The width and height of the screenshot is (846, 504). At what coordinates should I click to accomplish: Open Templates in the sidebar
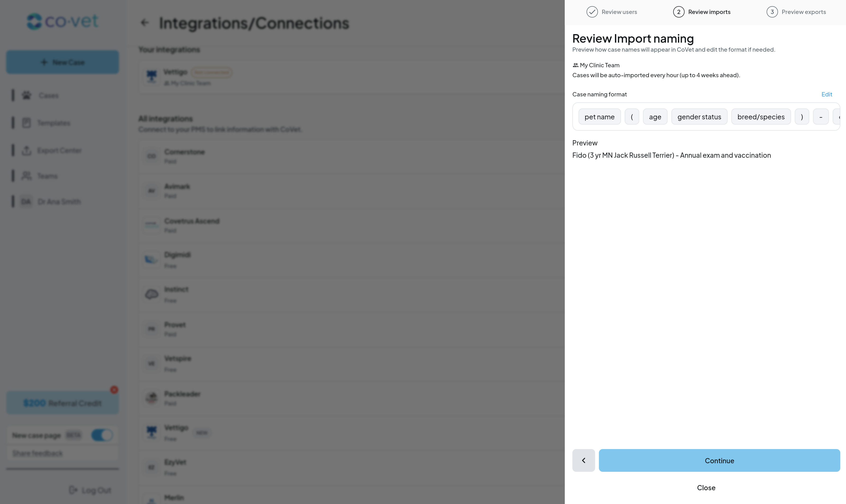point(53,123)
